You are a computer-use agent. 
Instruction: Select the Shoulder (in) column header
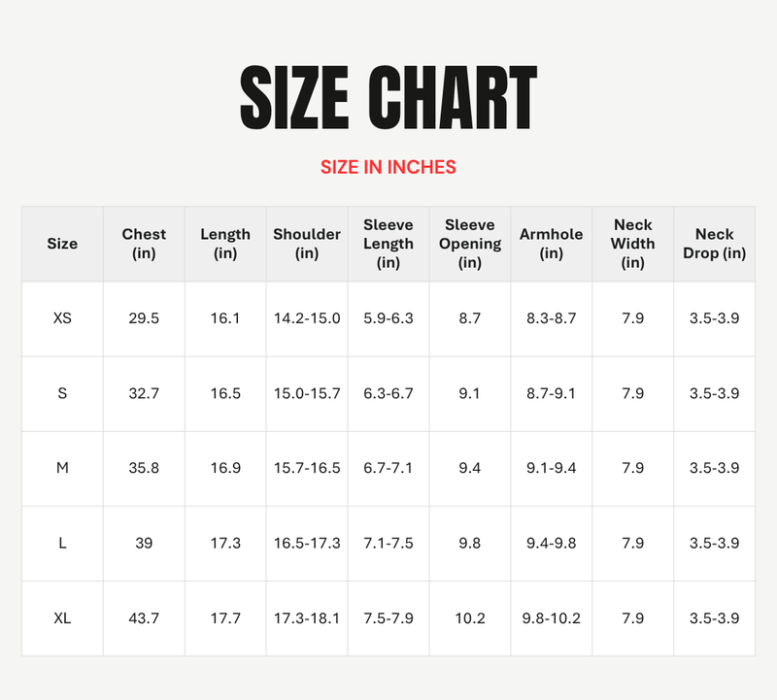307,244
